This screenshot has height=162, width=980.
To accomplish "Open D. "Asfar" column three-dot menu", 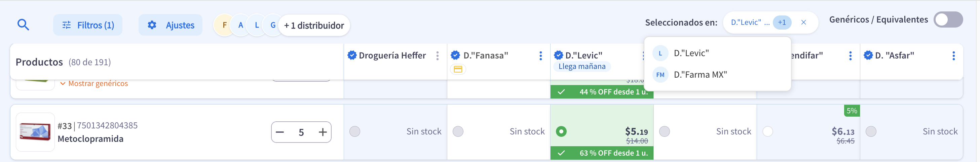I will click(953, 56).
